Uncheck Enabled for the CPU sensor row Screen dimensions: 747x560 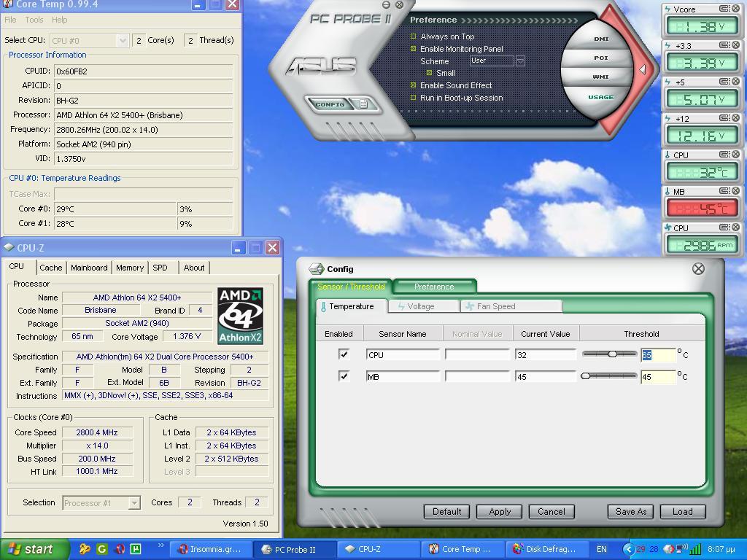[x=344, y=354]
